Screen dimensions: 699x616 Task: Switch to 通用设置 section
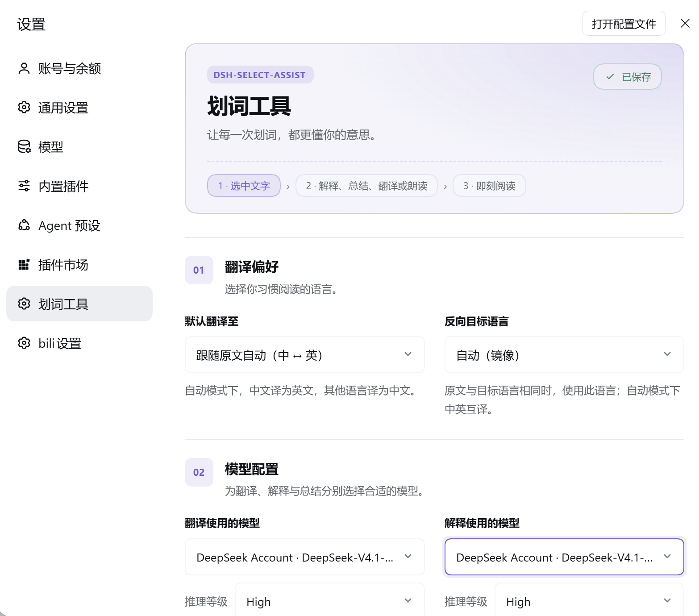[79, 108]
